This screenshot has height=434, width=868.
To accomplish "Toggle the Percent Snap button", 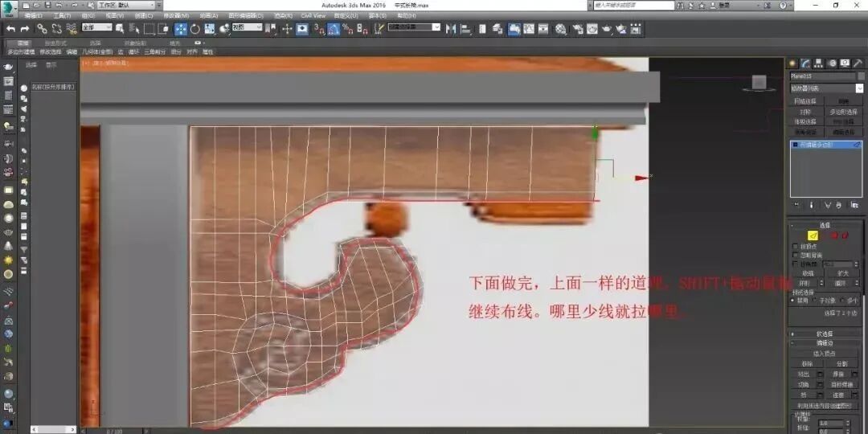I will [348, 29].
